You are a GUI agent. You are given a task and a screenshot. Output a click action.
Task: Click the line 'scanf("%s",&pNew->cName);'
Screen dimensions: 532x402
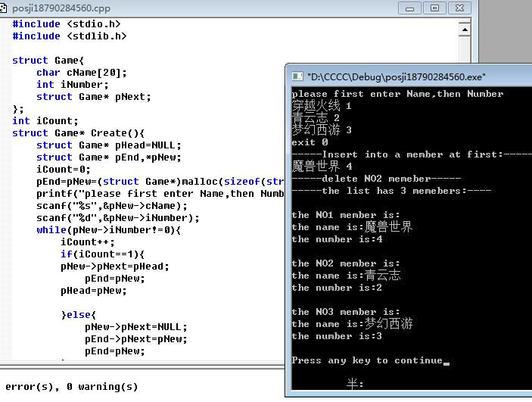click(112, 206)
